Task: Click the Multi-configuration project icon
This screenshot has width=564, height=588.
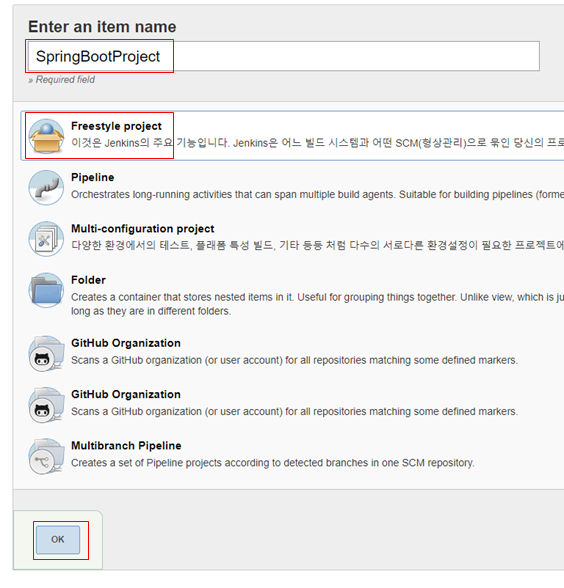Action: pos(46,239)
